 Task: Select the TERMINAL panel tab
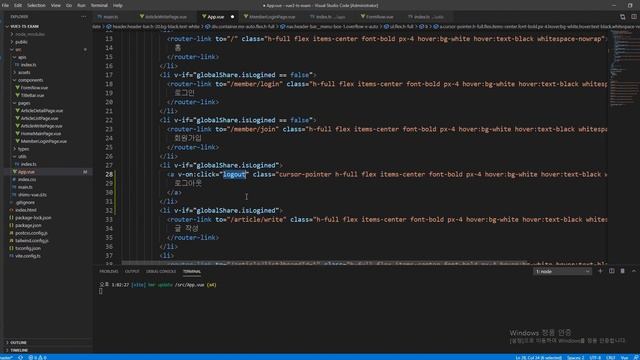192,271
